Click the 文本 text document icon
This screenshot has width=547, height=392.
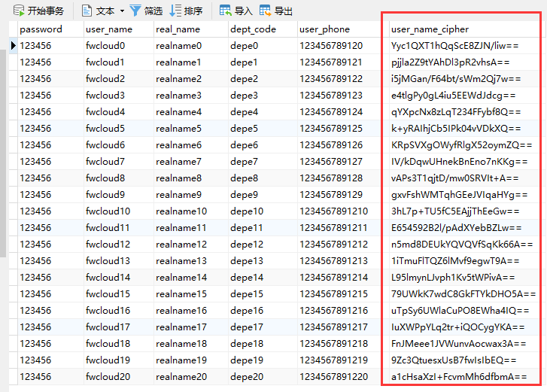pyautogui.click(x=86, y=11)
